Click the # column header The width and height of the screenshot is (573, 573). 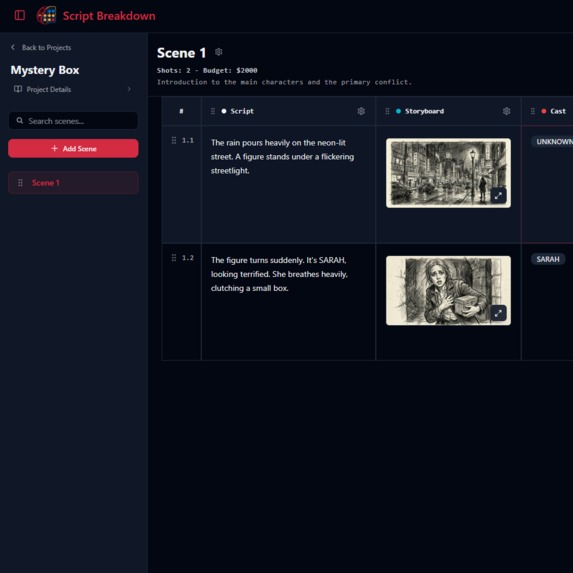pyautogui.click(x=181, y=111)
